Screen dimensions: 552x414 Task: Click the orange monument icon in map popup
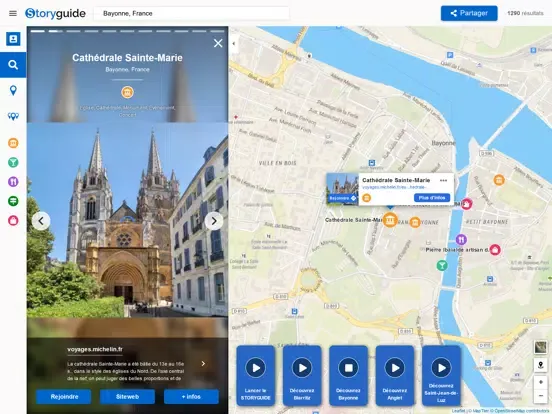pyautogui.click(x=366, y=198)
